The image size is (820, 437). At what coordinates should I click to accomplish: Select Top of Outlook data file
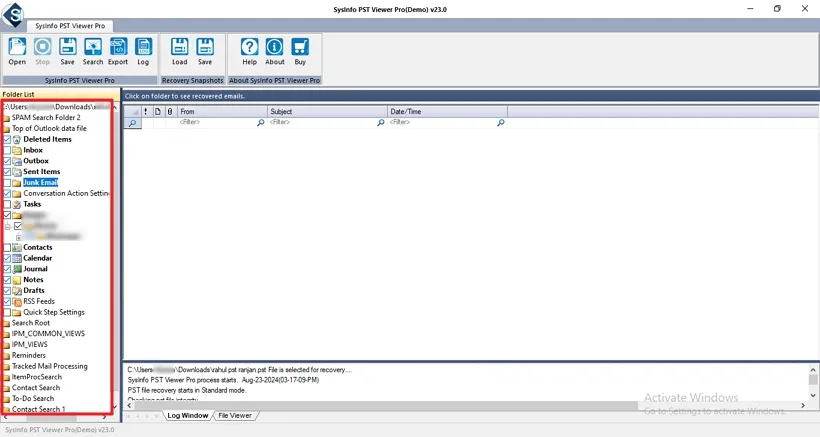click(x=49, y=129)
